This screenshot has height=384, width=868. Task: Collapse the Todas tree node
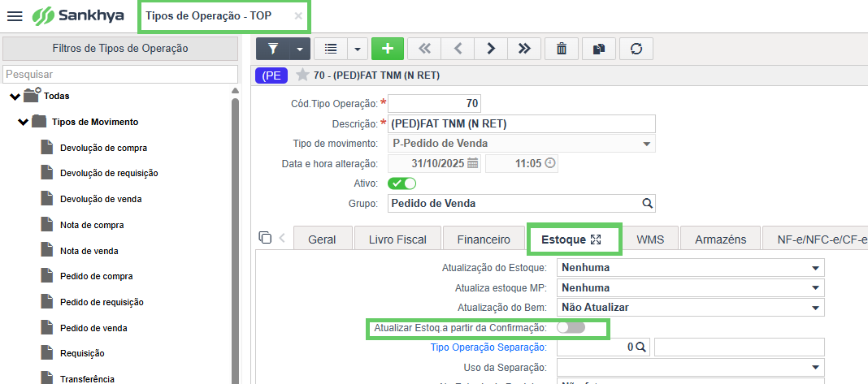click(15, 97)
